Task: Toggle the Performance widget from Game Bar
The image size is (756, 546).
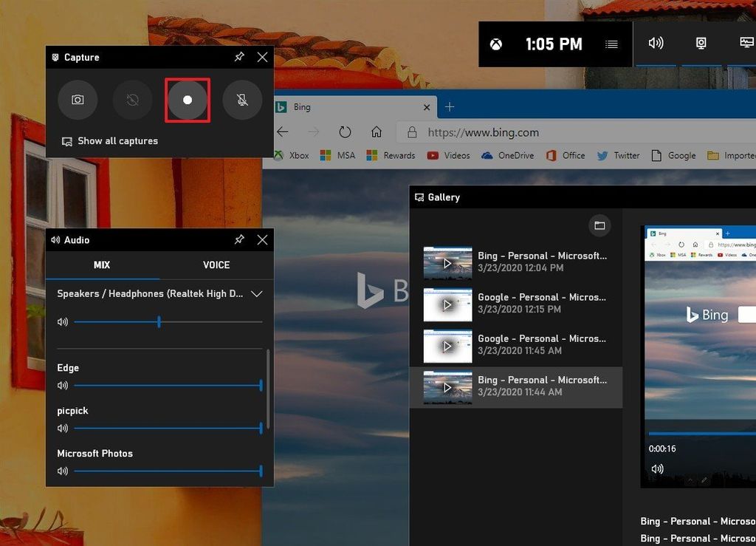Action: tap(746, 44)
